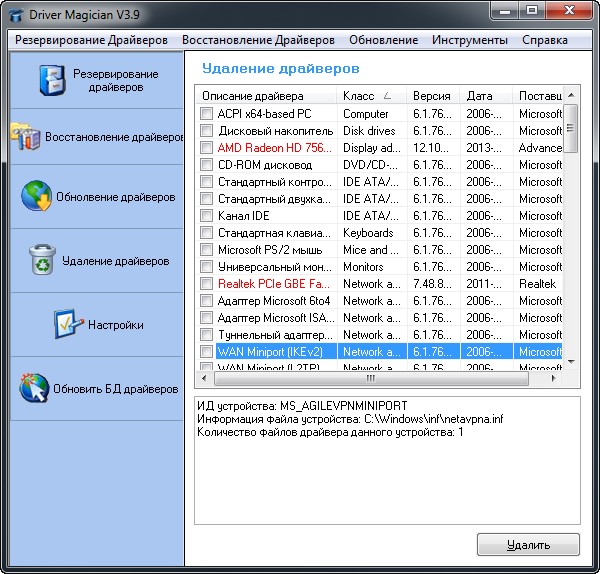Check the Канал IDE driver checkbox
The height and width of the screenshot is (574, 600).
[206, 215]
